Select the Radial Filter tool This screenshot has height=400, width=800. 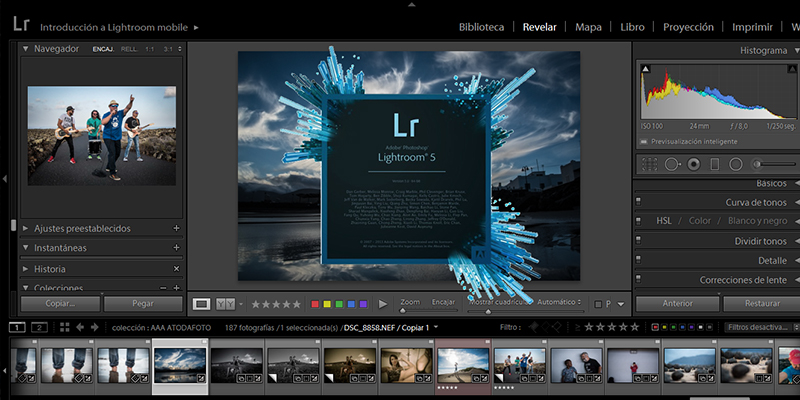tap(736, 164)
